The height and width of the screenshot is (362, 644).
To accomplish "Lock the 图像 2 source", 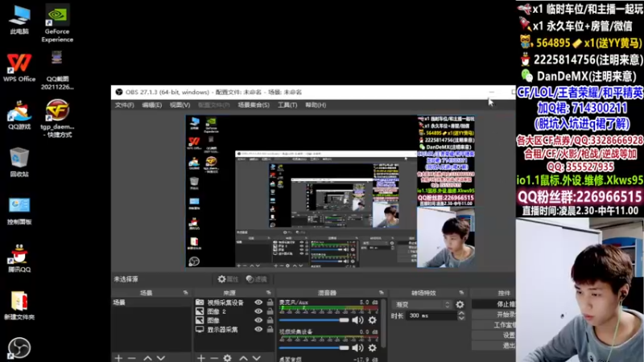I will pyautogui.click(x=270, y=311).
